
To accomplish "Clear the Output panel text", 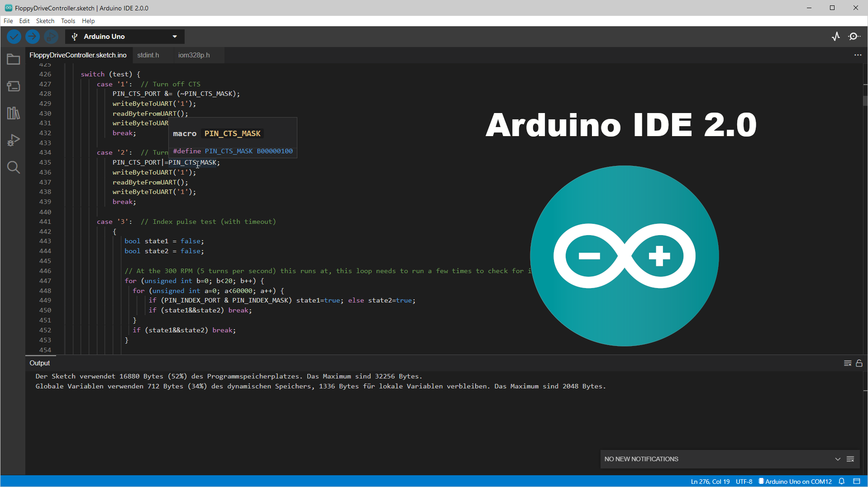I will coord(847,363).
